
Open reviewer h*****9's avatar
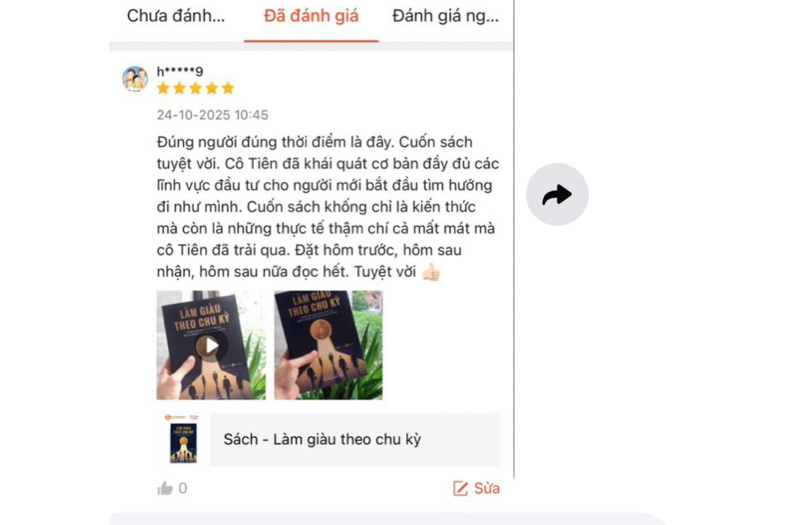coord(135,79)
